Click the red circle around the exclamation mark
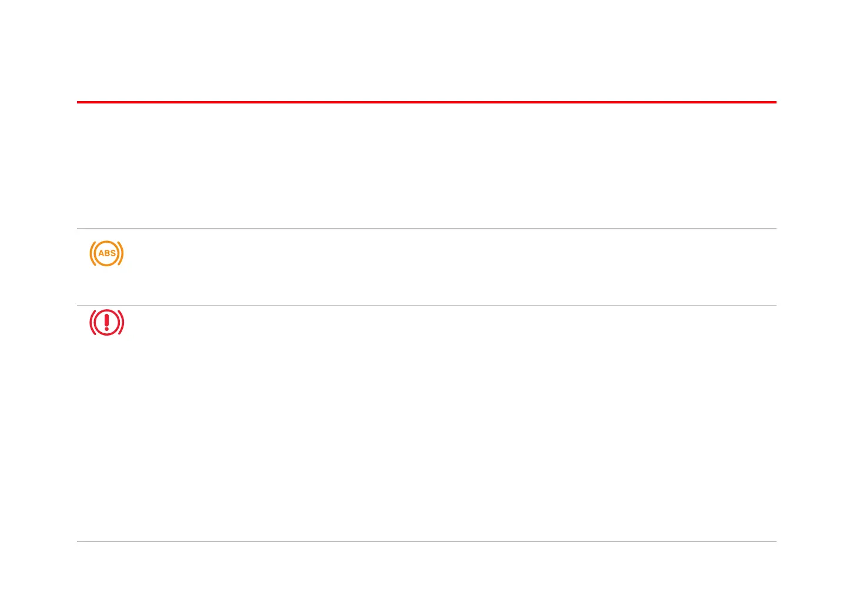The width and height of the screenshot is (850, 616). [106, 310]
